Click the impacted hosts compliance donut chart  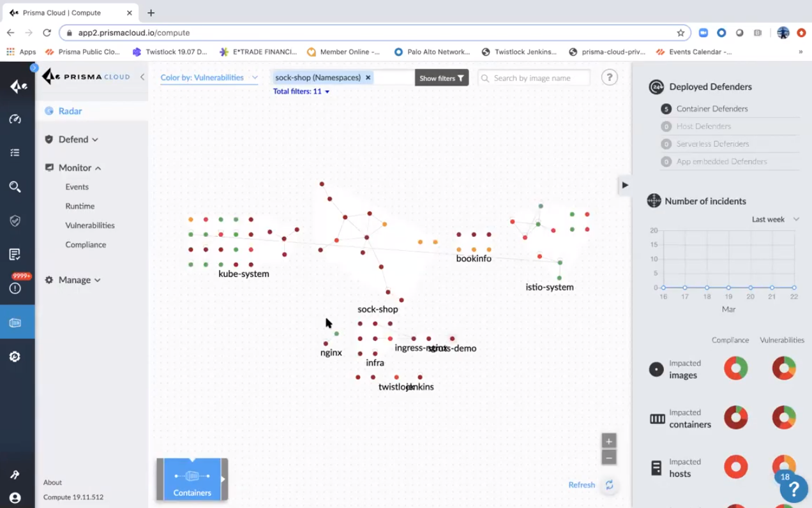735,467
